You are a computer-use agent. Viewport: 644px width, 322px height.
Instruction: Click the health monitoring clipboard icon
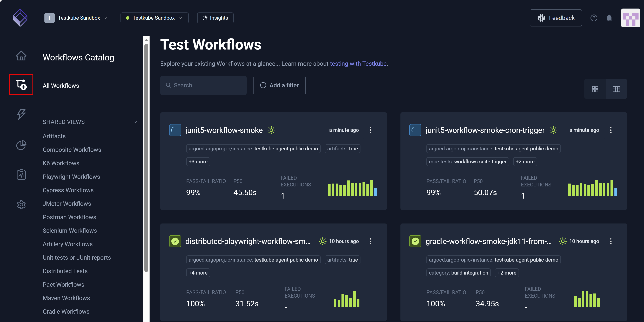(x=21, y=175)
